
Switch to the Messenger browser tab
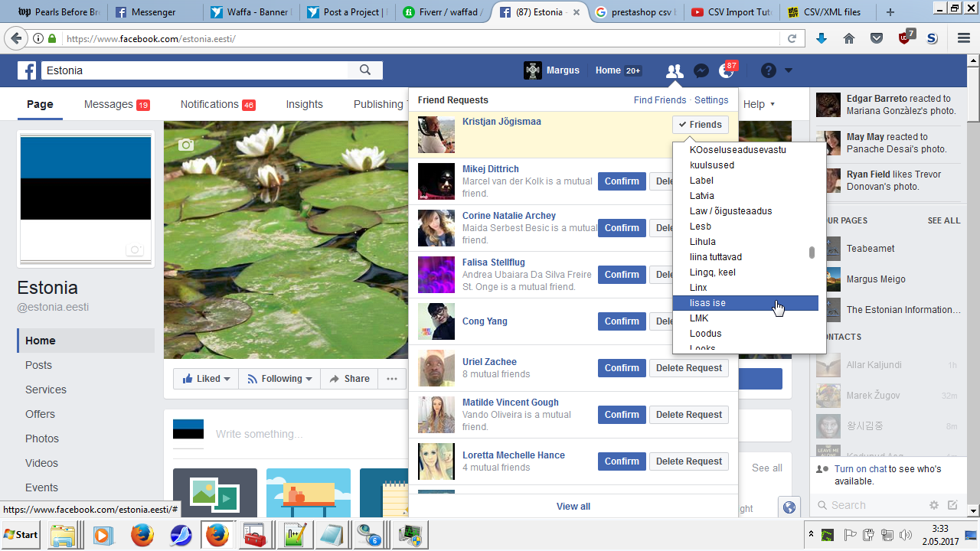point(156,12)
